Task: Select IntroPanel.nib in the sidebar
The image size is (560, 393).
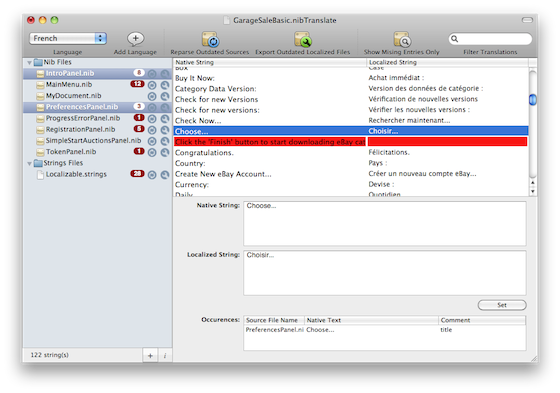Action: (x=70, y=73)
